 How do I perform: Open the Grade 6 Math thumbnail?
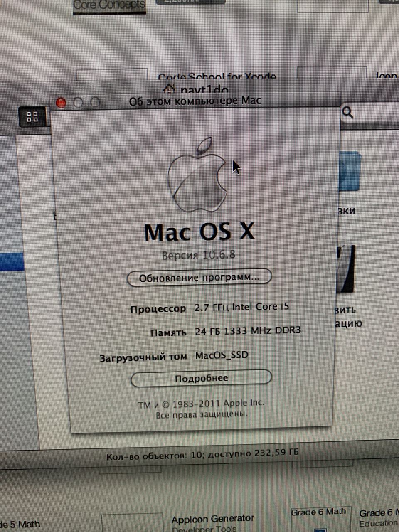tap(321, 518)
